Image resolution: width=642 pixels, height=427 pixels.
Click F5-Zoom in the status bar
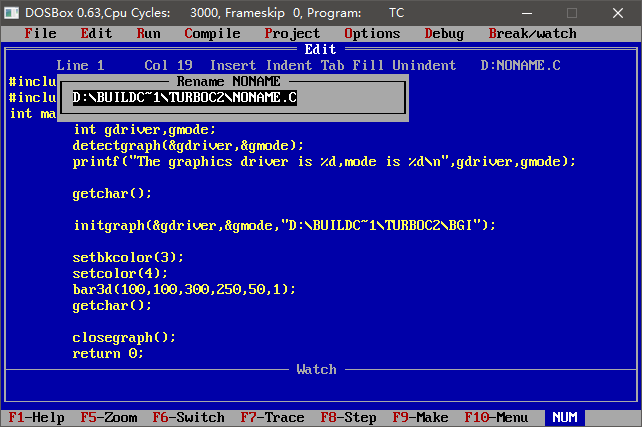click(x=108, y=417)
